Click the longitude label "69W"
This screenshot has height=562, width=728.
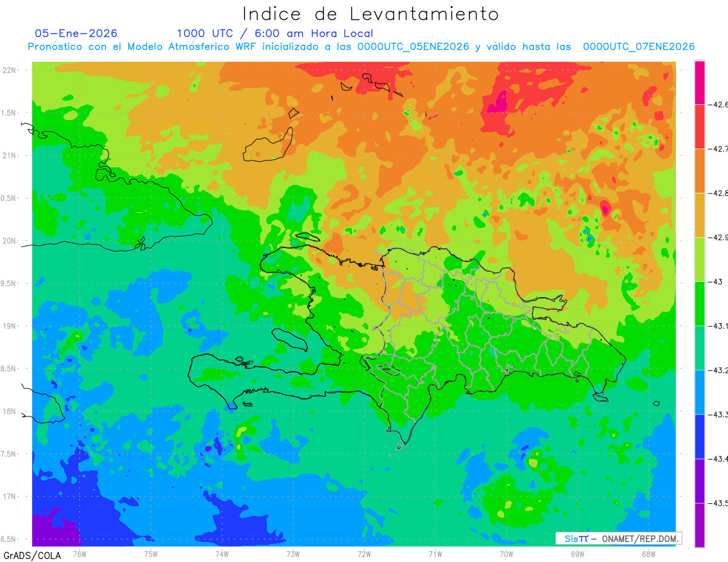click(x=578, y=553)
